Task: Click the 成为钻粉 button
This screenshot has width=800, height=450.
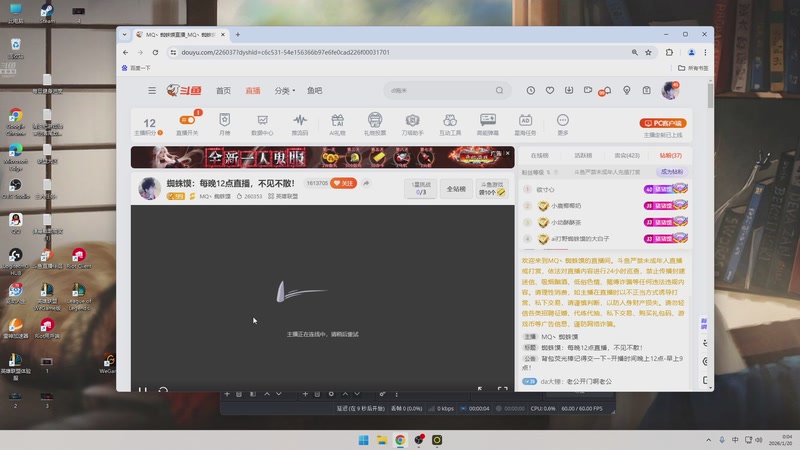Action: [x=671, y=172]
